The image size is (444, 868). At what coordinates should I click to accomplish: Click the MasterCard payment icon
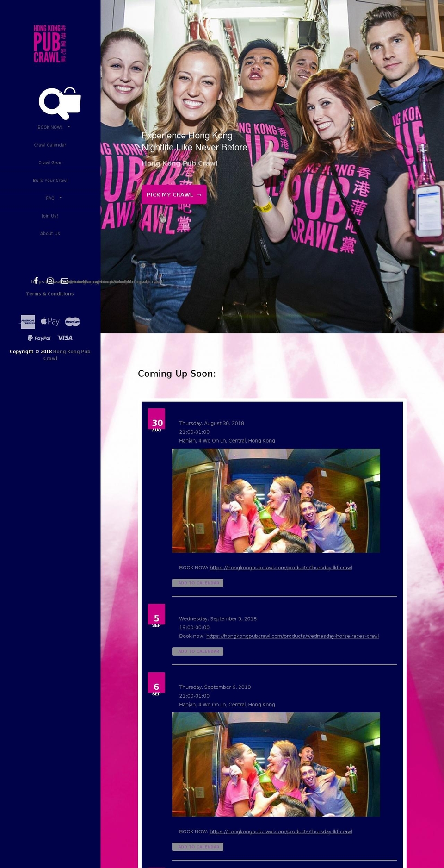click(x=73, y=322)
